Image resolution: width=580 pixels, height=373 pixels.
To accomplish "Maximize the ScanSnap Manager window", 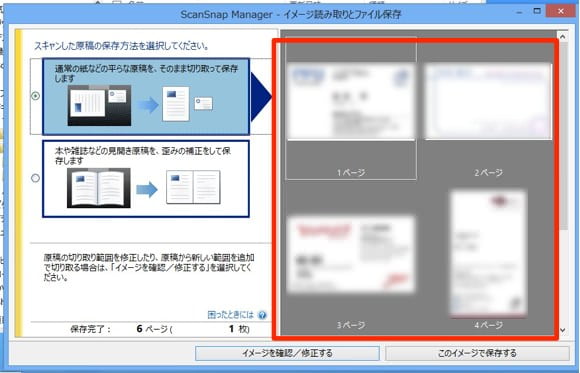I will pyautogui.click(x=537, y=11).
